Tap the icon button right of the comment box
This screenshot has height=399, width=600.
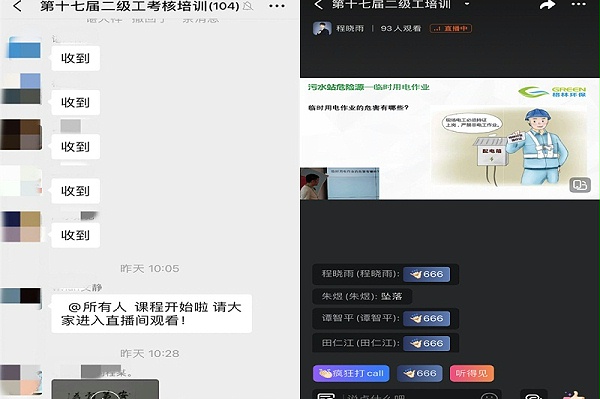click(x=533, y=395)
